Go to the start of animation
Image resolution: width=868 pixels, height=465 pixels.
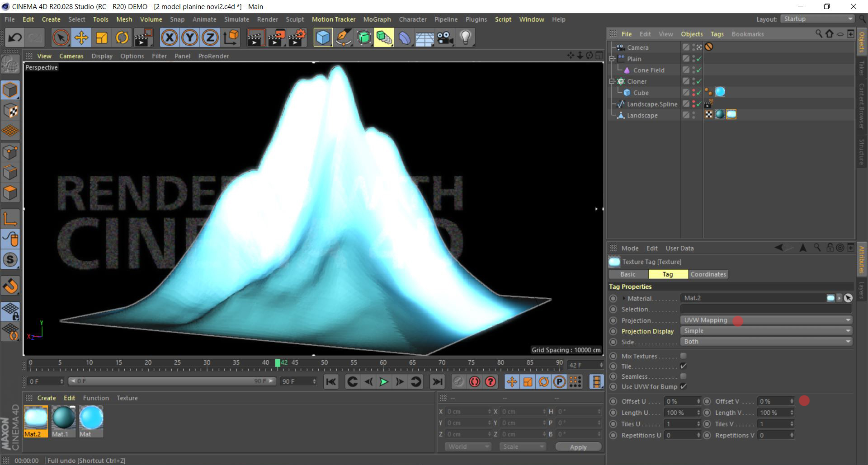coord(331,382)
